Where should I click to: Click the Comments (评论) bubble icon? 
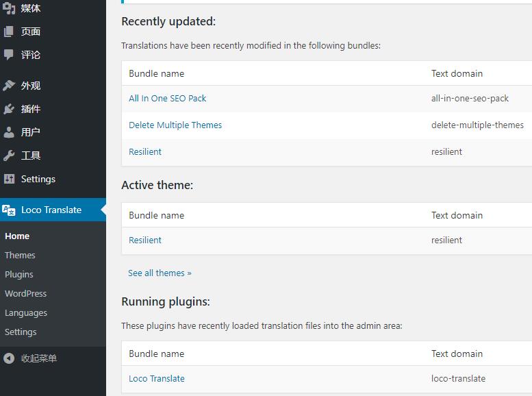click(9, 54)
